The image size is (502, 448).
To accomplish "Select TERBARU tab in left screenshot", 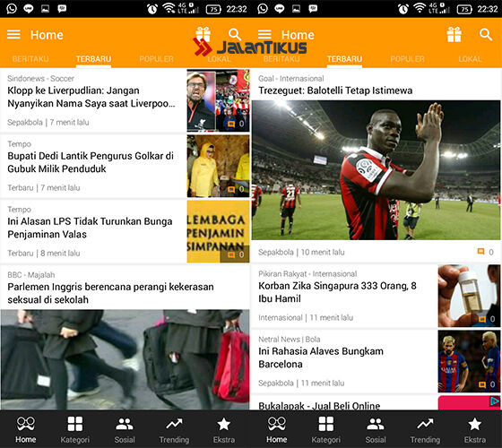I will click(93, 59).
